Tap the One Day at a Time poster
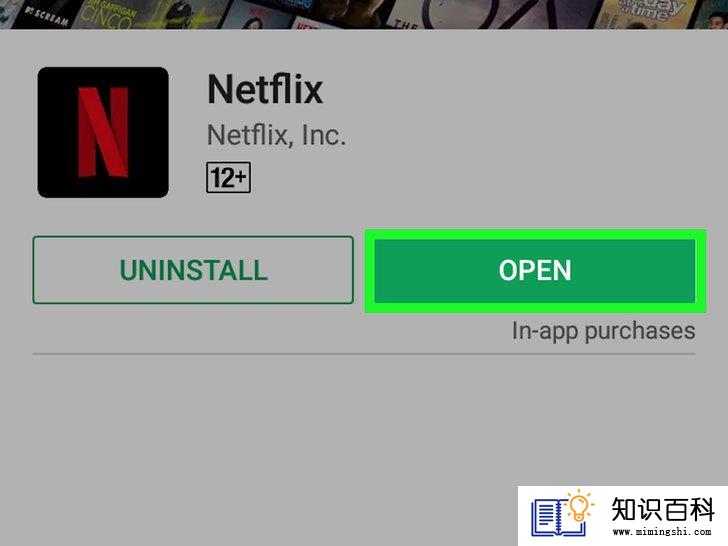This screenshot has height=546, width=728. pos(648,14)
